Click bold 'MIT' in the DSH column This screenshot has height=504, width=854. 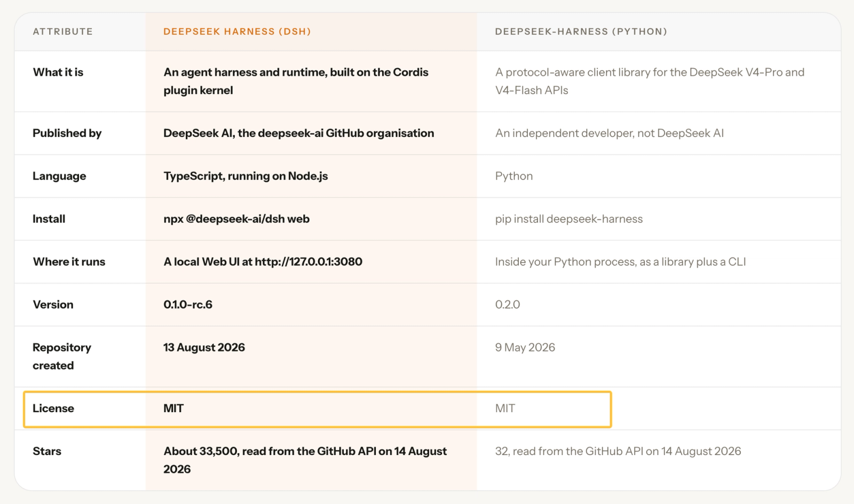(x=173, y=409)
